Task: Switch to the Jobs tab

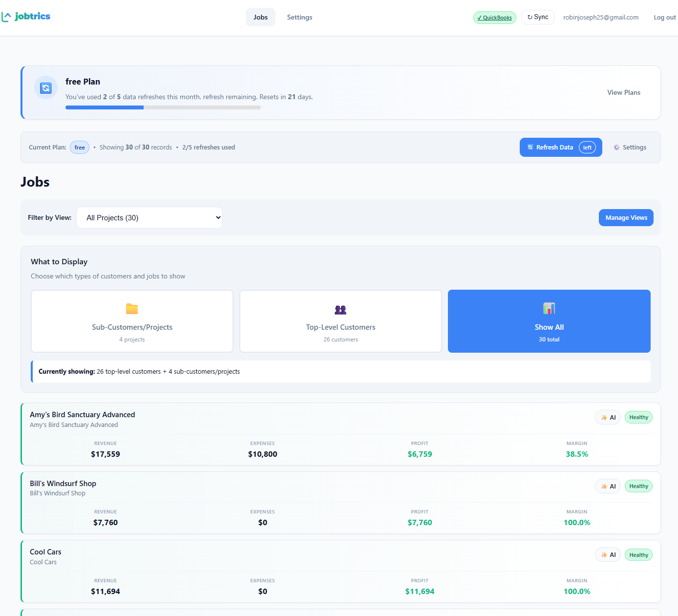Action: pyautogui.click(x=260, y=17)
